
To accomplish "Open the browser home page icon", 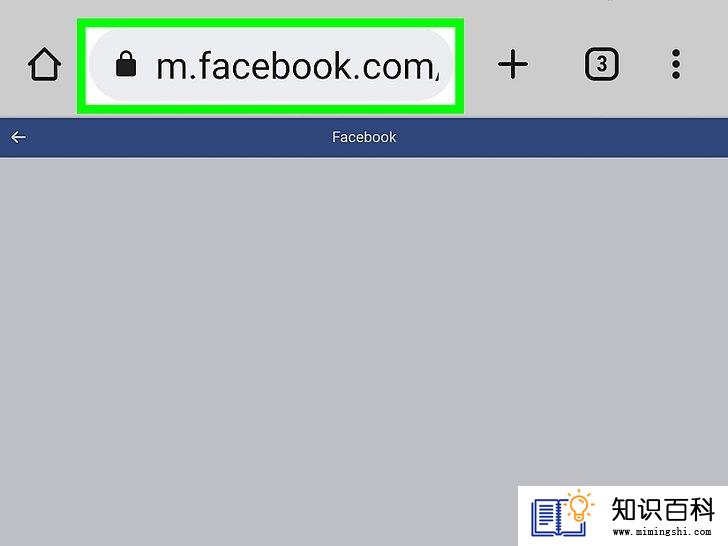I will click(44, 65).
